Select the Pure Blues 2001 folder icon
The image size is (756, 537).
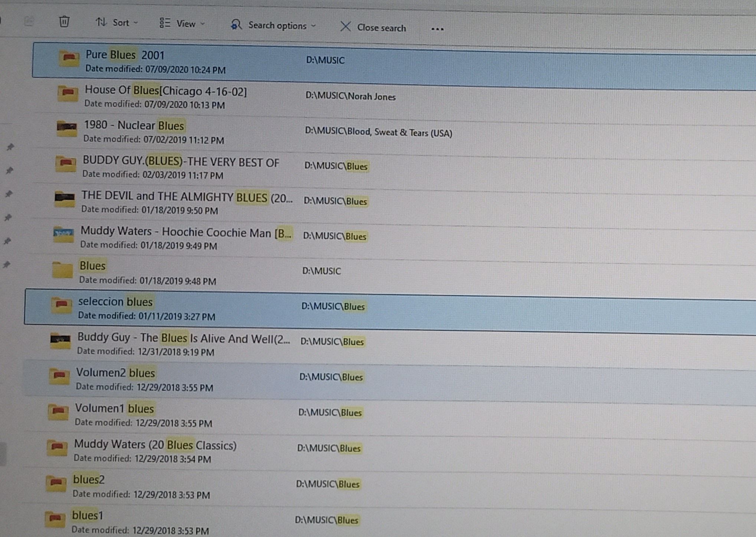(x=69, y=58)
